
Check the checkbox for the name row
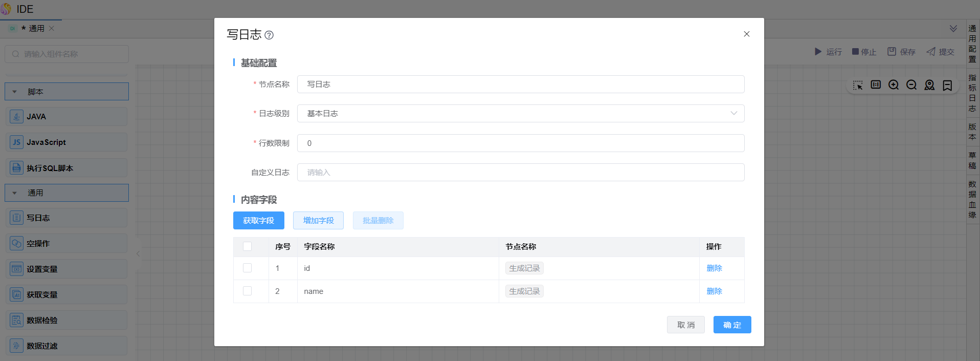click(248, 291)
